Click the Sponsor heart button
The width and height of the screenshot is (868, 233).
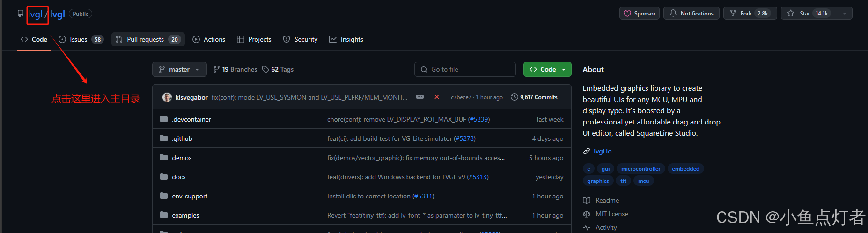640,13
